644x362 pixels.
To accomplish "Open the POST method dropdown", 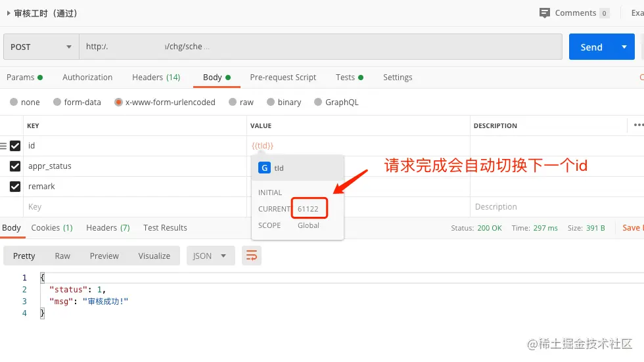I will 41,47.
